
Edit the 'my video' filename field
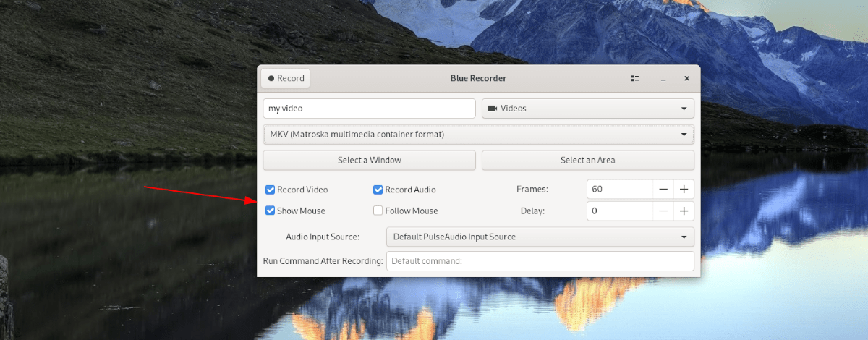pos(369,109)
